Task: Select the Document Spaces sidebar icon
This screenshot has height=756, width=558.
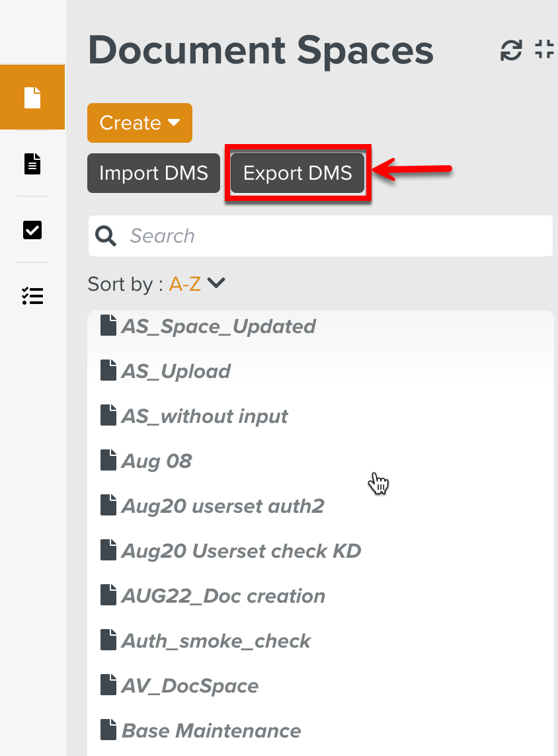Action: [x=32, y=97]
